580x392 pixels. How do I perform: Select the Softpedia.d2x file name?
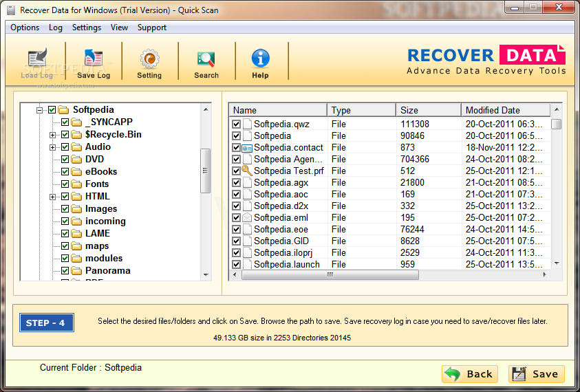point(281,206)
